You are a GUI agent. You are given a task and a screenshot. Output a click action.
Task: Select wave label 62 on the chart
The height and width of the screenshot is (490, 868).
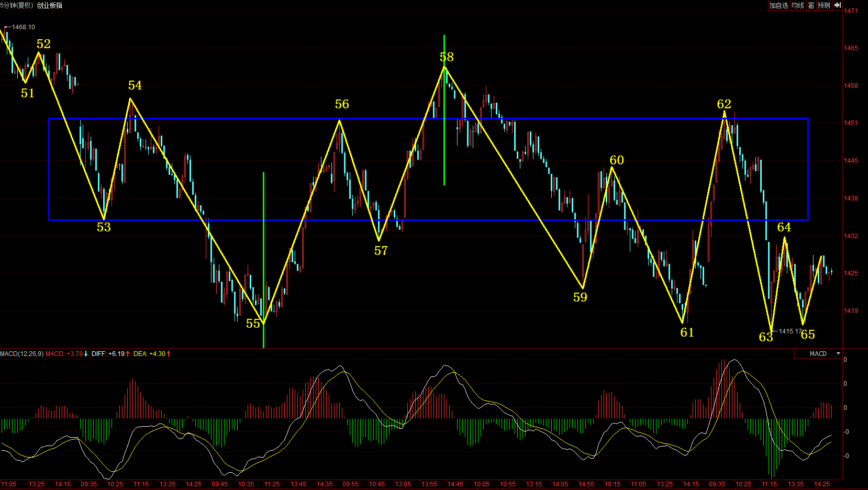click(724, 104)
